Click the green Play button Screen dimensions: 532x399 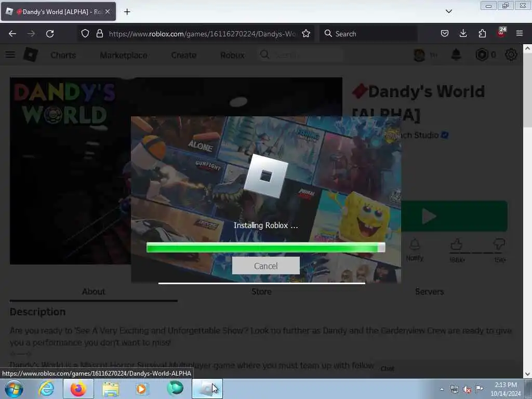click(454, 216)
